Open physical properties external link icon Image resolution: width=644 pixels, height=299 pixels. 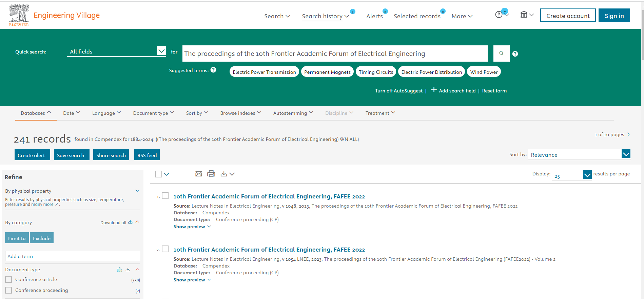point(57,205)
